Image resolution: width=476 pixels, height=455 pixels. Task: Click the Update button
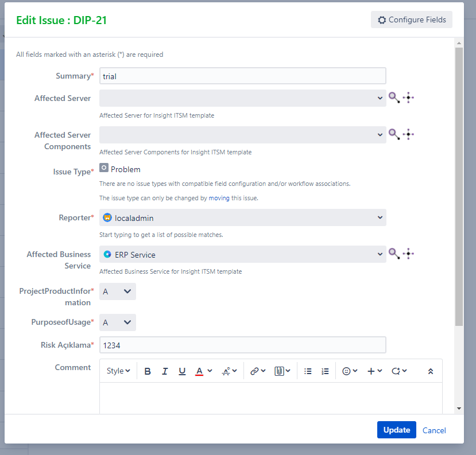(x=396, y=430)
